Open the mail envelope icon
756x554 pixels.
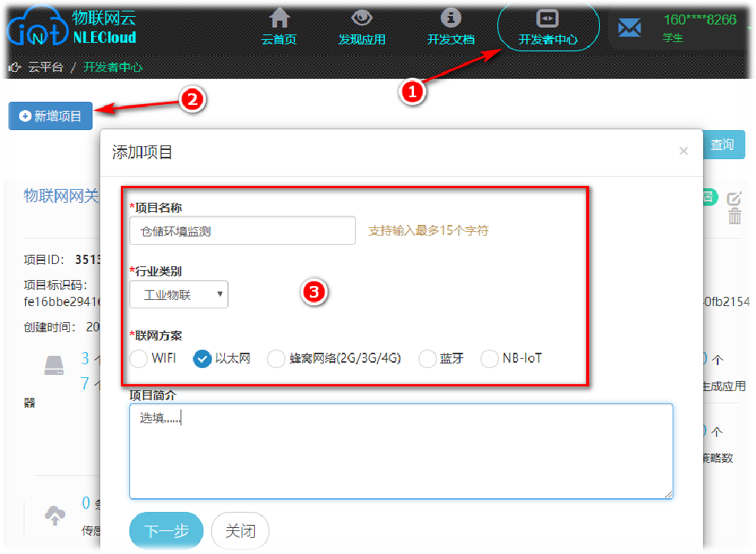pyautogui.click(x=629, y=28)
